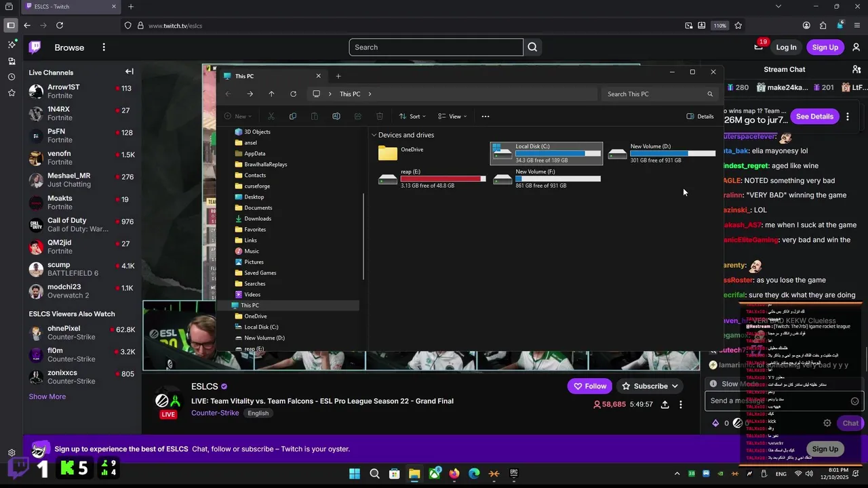Click the Search This PC box
868x488 pixels.
click(x=660, y=94)
